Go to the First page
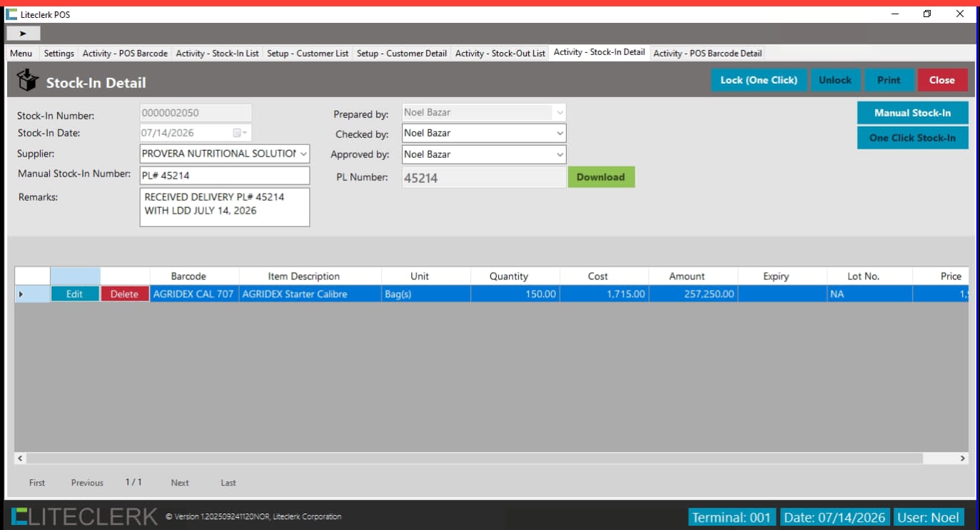 tap(37, 483)
